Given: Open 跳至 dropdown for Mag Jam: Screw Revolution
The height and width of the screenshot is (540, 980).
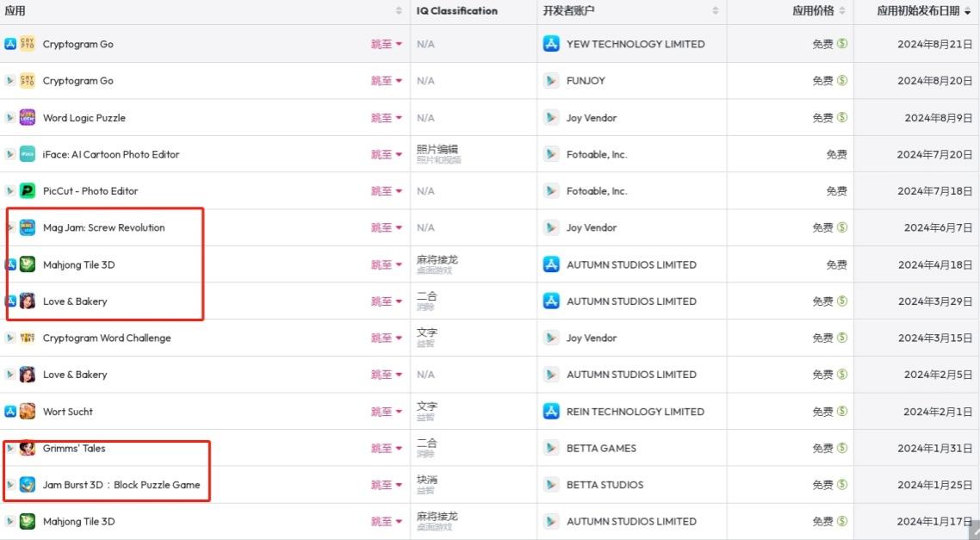Looking at the screenshot, I should pyautogui.click(x=387, y=227).
